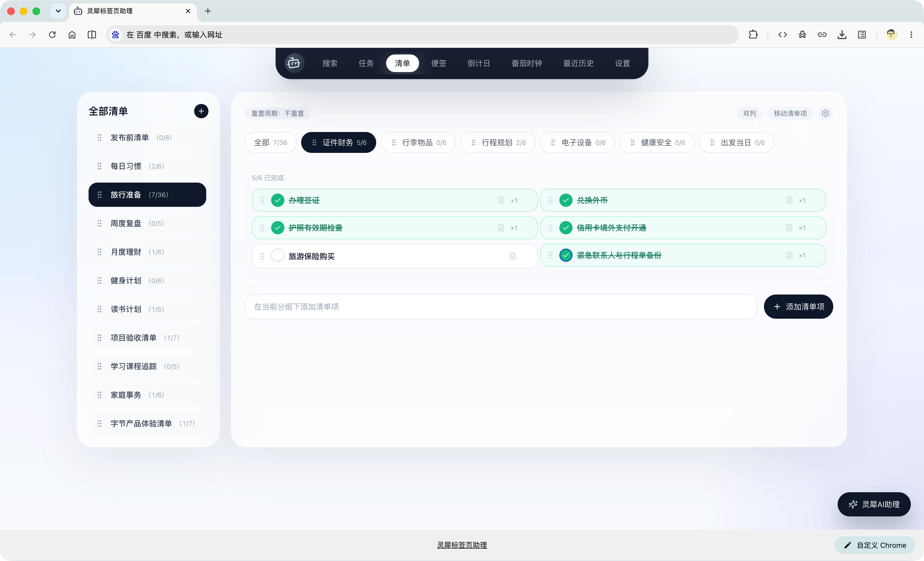Click the robot logo in navigation bar

(294, 63)
